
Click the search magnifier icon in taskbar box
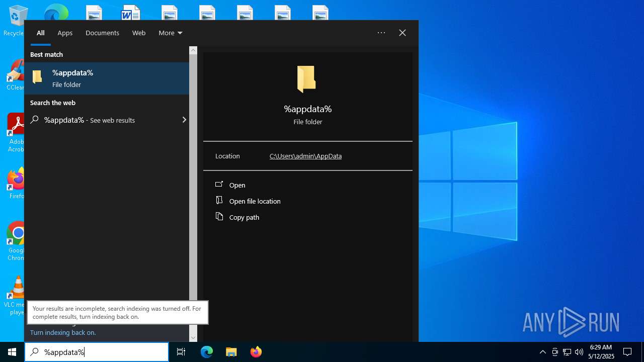click(x=34, y=352)
